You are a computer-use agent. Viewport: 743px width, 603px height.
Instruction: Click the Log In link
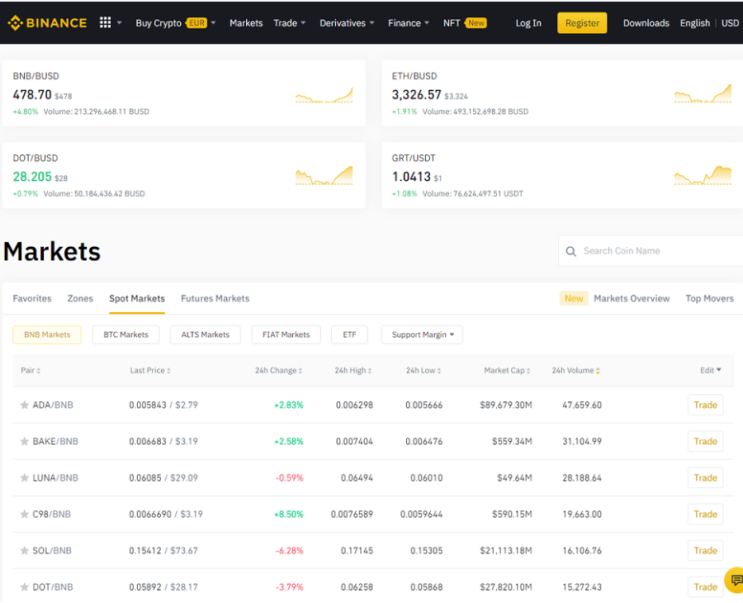528,23
